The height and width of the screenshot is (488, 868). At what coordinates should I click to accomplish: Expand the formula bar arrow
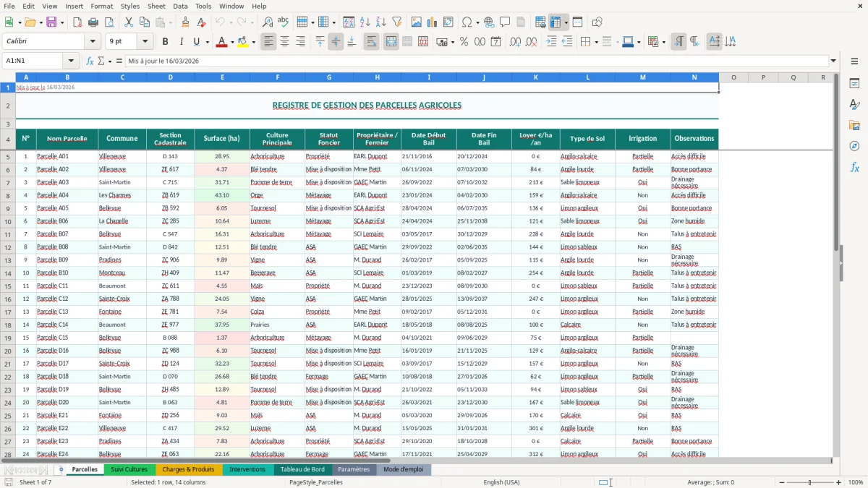click(x=833, y=61)
